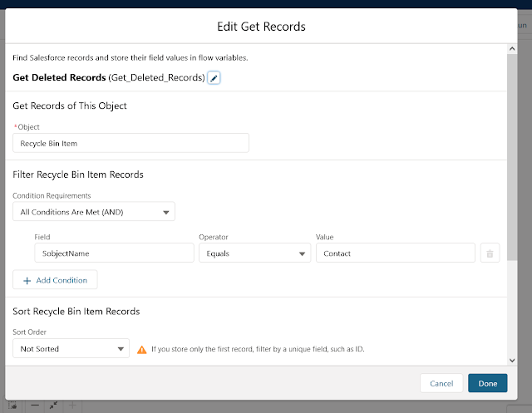Open the Condition Requirements dropdown

pyautogui.click(x=94, y=212)
